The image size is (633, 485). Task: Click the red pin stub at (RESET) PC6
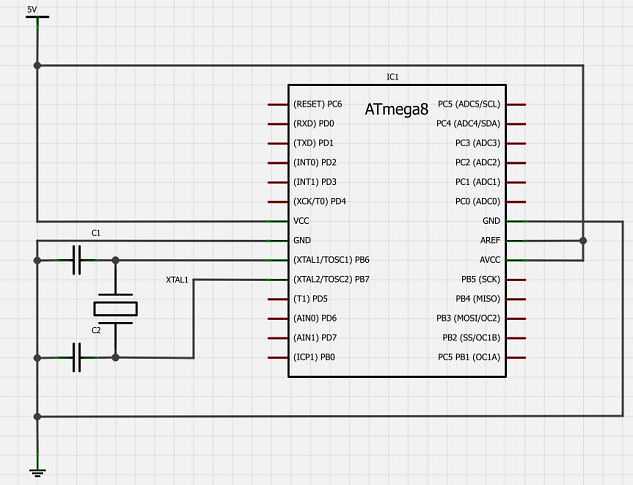click(x=278, y=105)
